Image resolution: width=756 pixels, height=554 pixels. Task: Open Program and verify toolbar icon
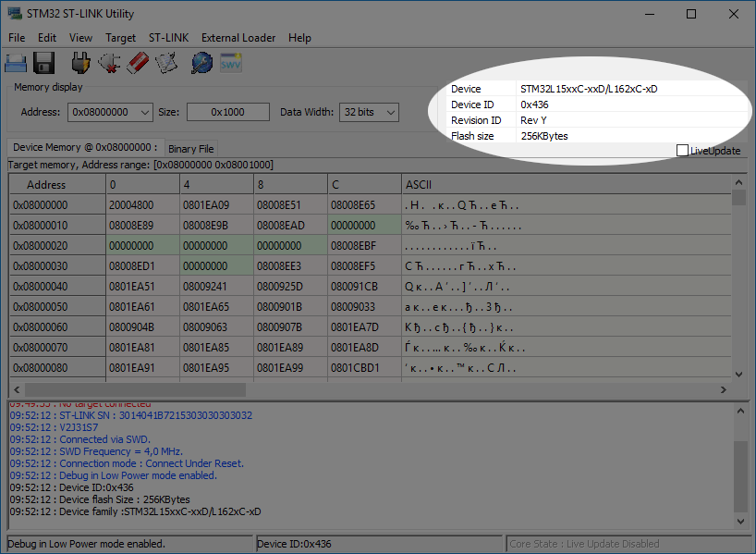tap(166, 63)
